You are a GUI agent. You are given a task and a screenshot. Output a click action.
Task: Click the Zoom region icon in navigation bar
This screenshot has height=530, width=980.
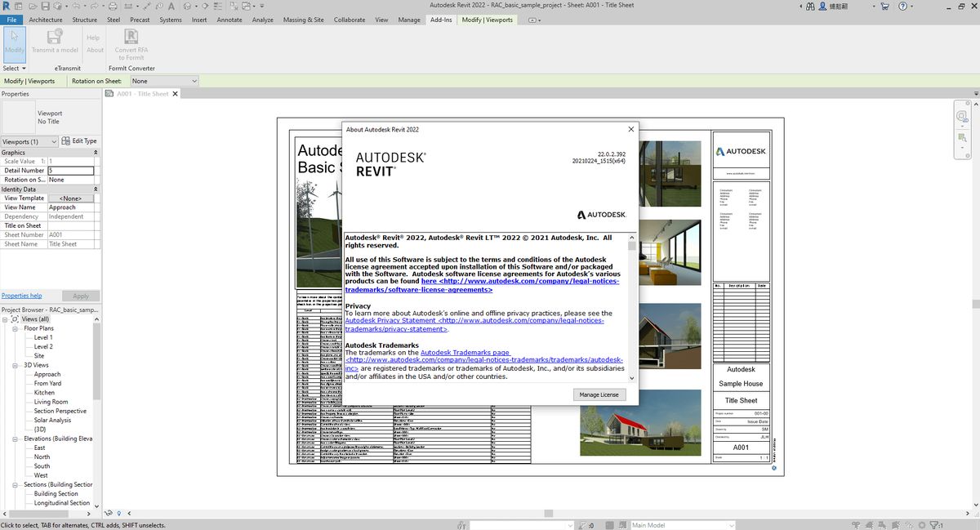(x=963, y=137)
